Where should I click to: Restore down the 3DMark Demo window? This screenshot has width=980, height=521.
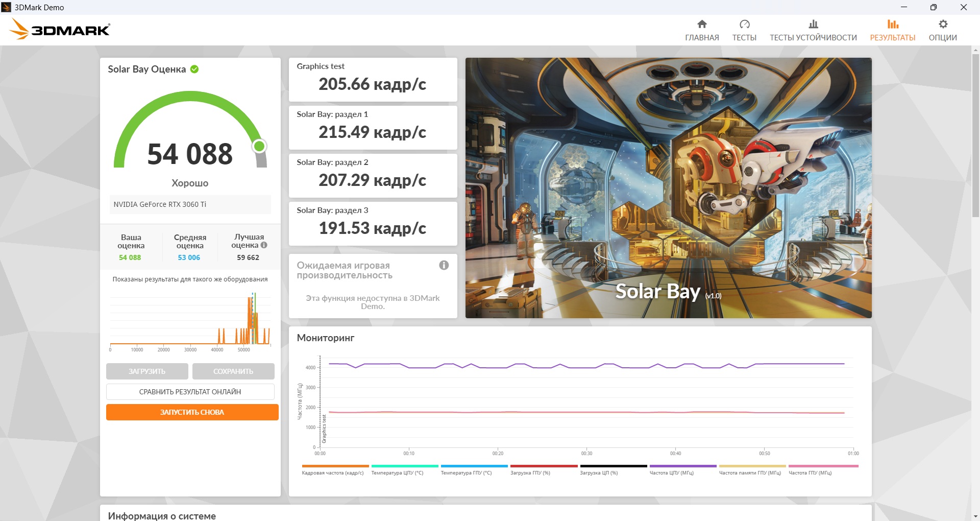tap(933, 7)
